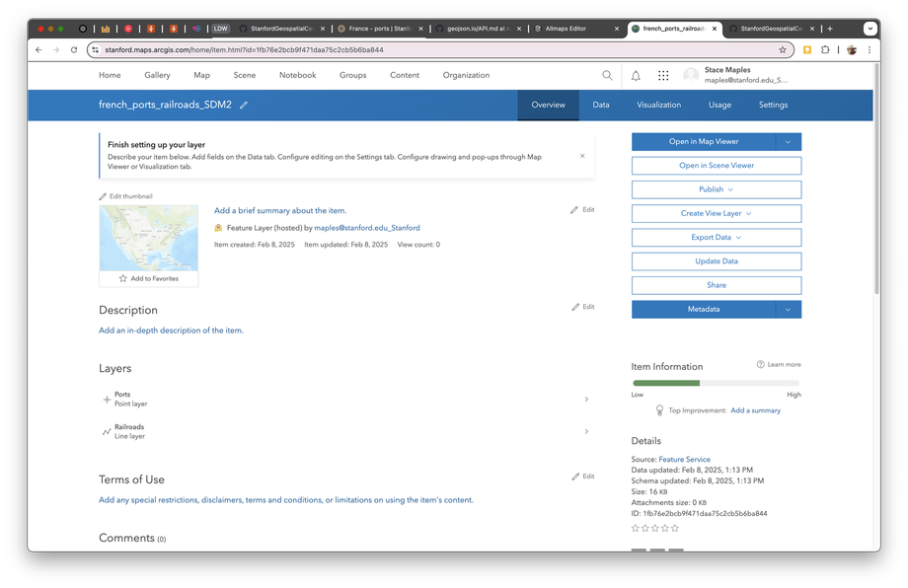
Task: Switch to the Allmaps Editor browser tab
Action: (566, 29)
